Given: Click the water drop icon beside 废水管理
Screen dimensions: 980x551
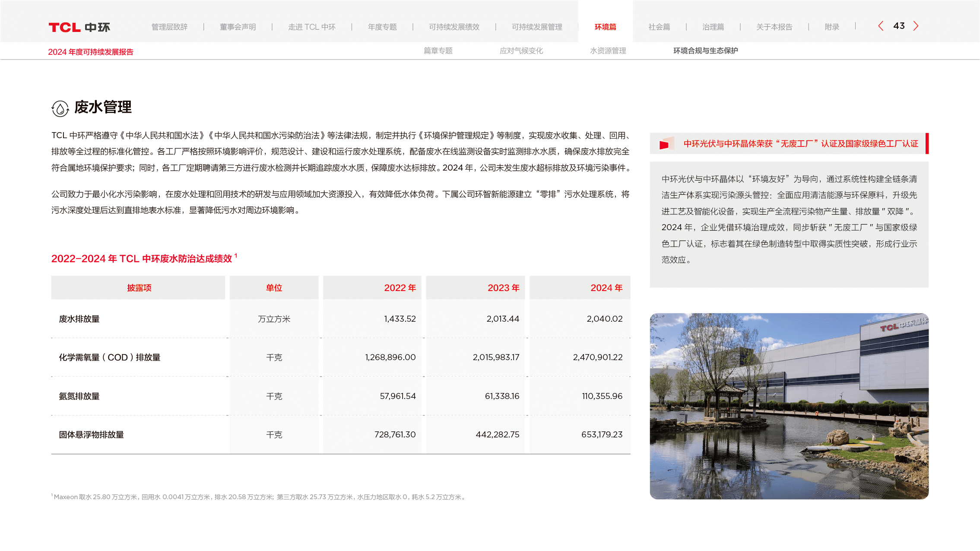Looking at the screenshot, I should (x=60, y=108).
